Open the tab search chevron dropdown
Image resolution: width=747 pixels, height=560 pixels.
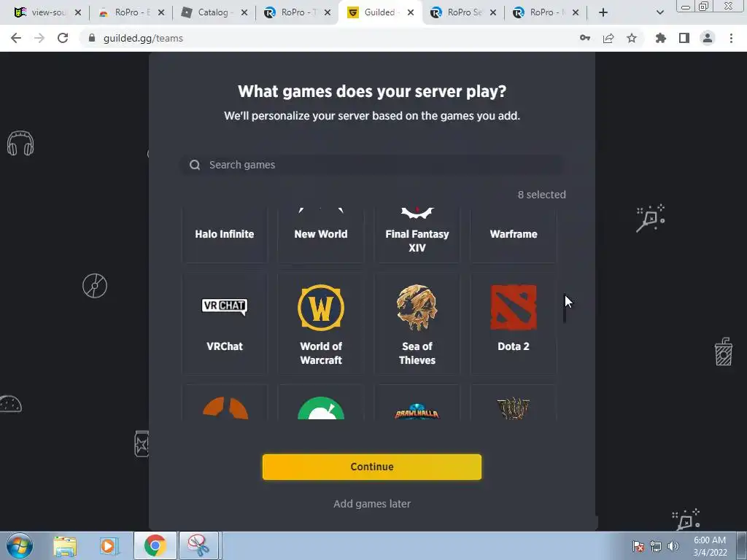point(659,12)
